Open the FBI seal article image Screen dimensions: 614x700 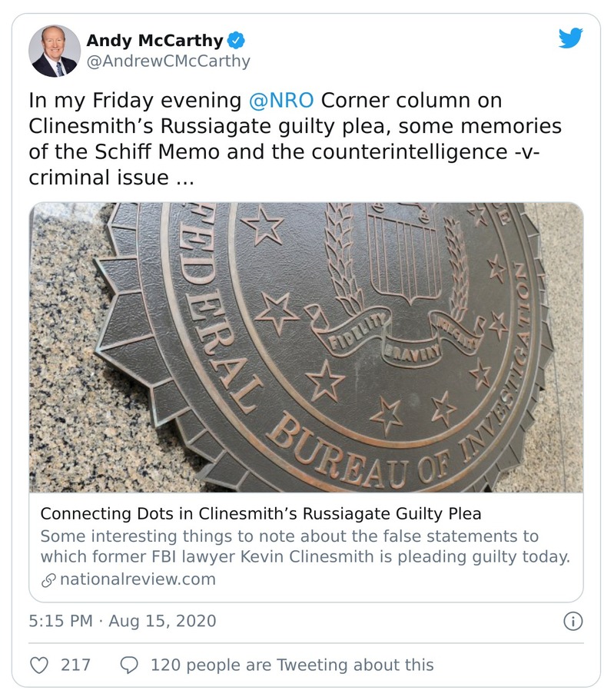coord(306,347)
